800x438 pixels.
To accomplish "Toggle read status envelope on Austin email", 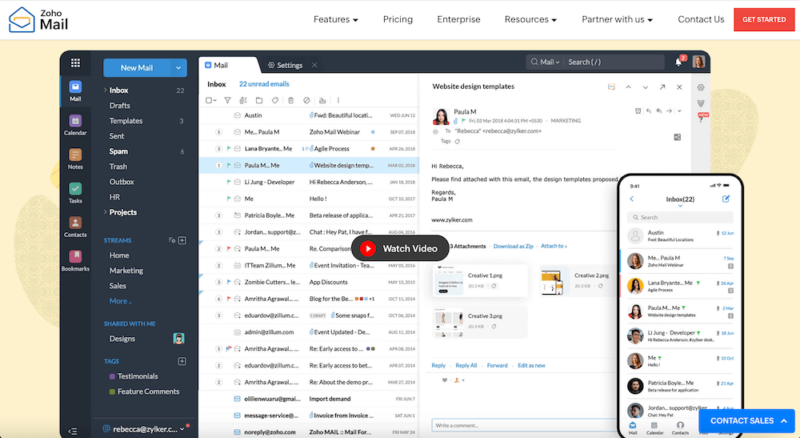I will click(x=237, y=115).
